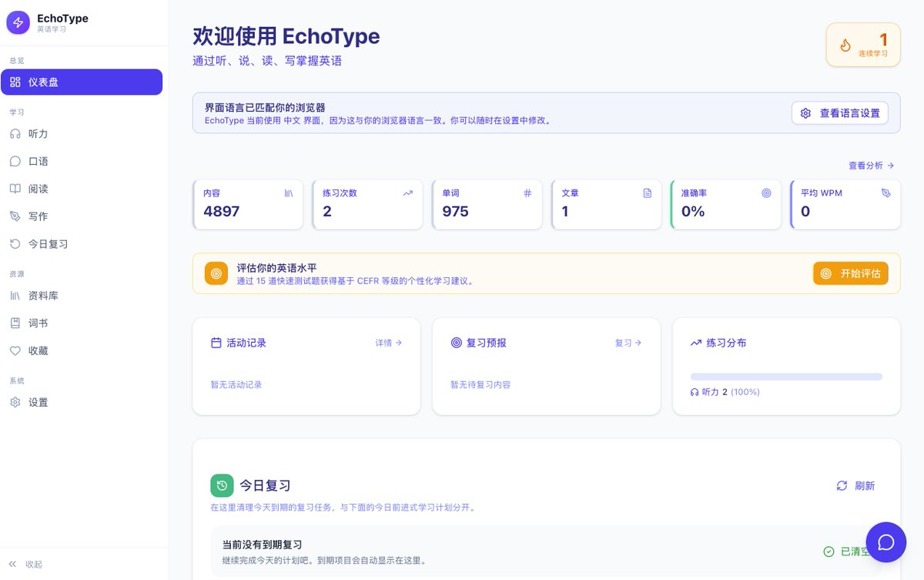Click the 内容 4897 stat card

pyautogui.click(x=247, y=205)
